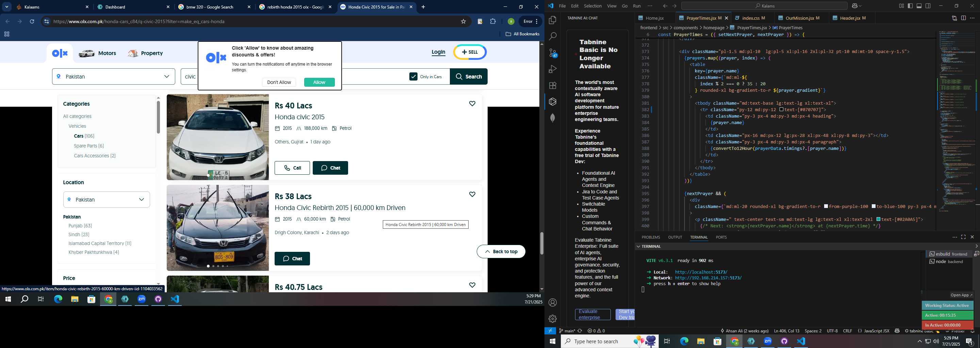Synchronize changes next to main* branch

point(580,331)
